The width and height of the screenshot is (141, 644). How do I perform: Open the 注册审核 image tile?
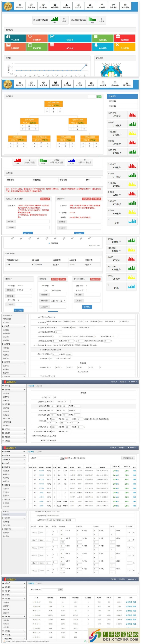coord(15,47)
